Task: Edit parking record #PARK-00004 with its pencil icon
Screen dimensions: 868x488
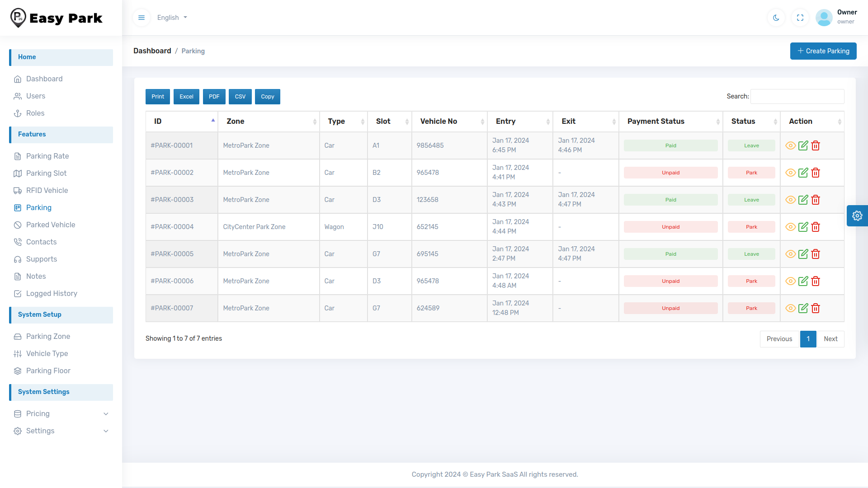Action: point(803,227)
